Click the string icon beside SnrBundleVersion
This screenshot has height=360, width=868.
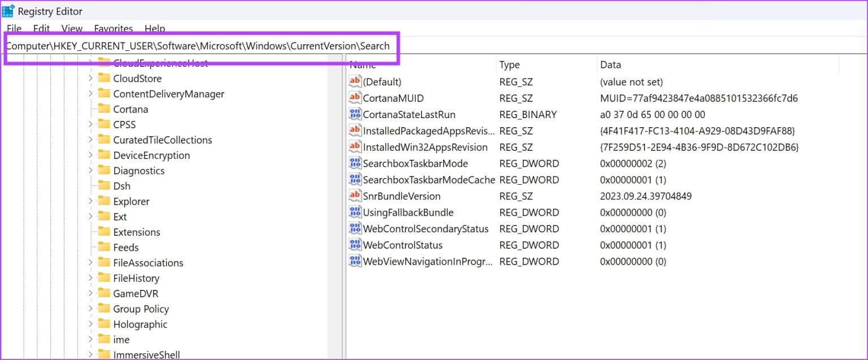tap(355, 196)
